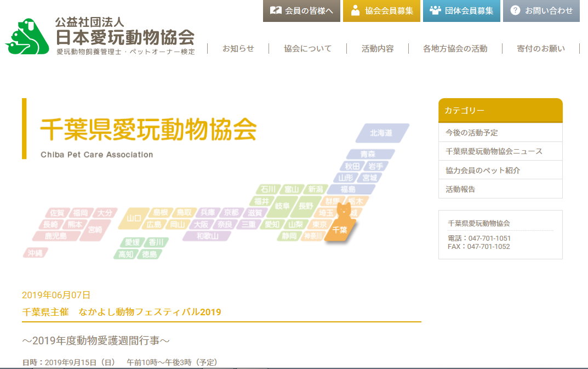Screen dimensions: 588x369
Task: Open the 各地方協会の活動 menu item
Action: click(455, 48)
